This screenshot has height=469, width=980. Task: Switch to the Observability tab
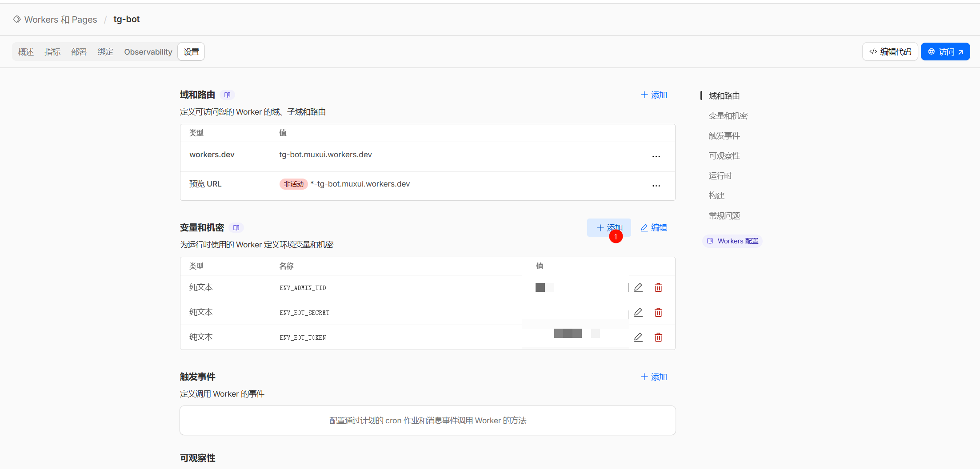(x=148, y=52)
